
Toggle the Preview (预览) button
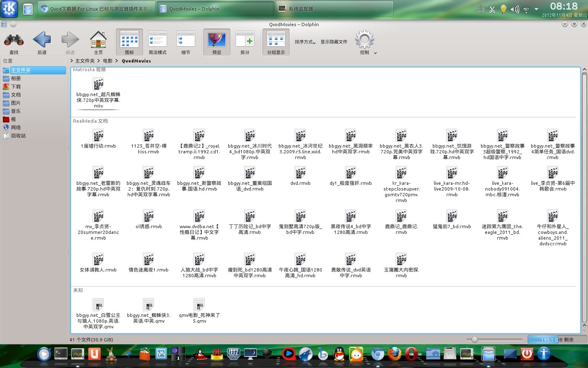[x=217, y=43]
